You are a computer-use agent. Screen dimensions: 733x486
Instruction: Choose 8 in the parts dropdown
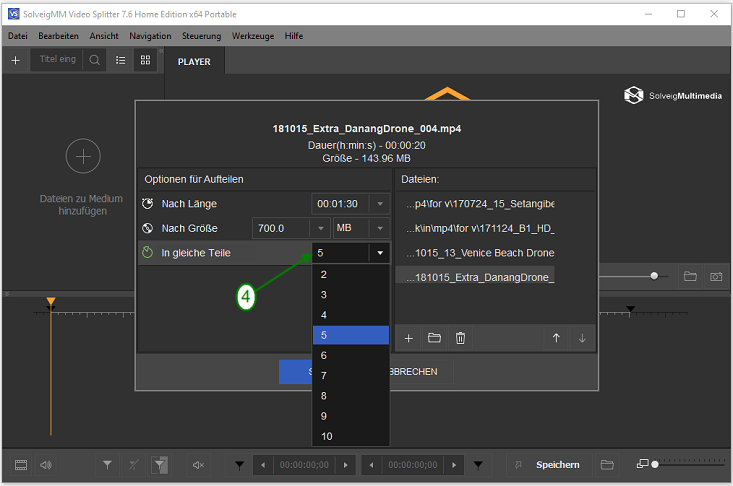point(351,396)
